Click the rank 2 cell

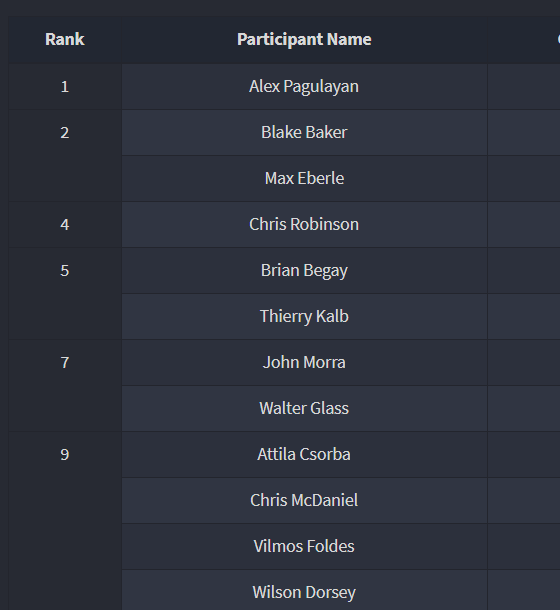65,156
